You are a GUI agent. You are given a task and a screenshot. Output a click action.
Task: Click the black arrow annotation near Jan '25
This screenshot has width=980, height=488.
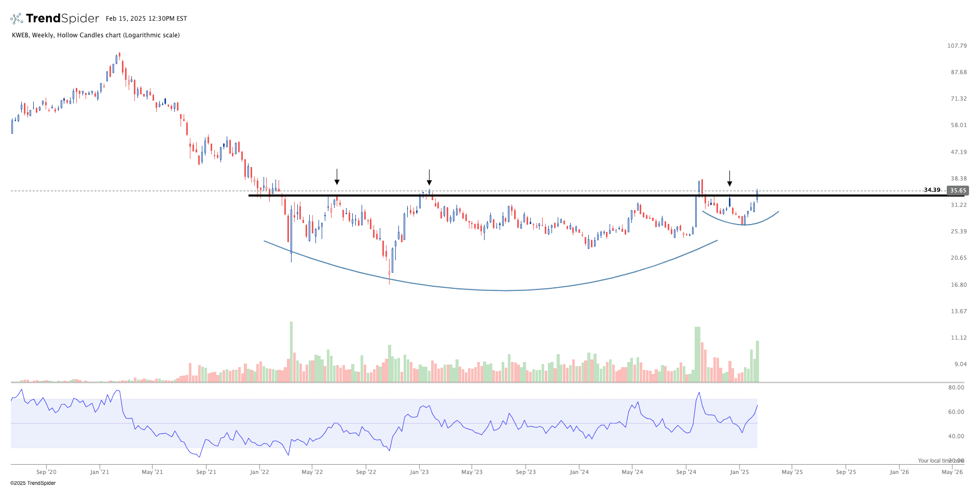coord(729,178)
